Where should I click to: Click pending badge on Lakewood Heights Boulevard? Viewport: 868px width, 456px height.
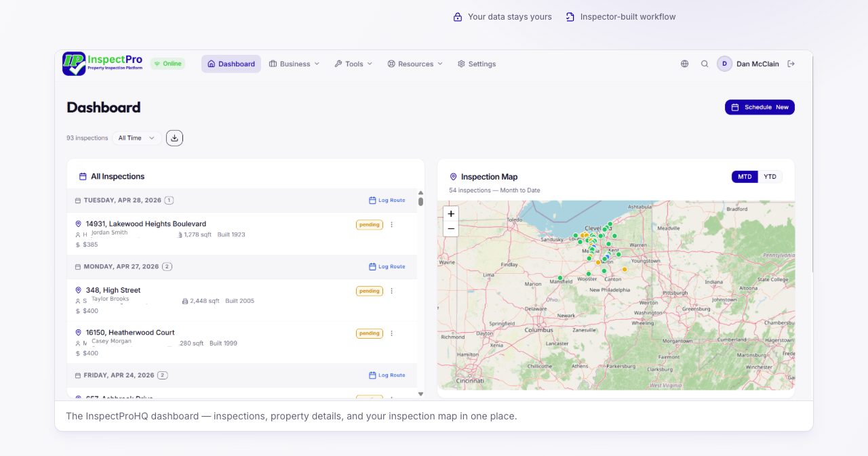tap(370, 225)
